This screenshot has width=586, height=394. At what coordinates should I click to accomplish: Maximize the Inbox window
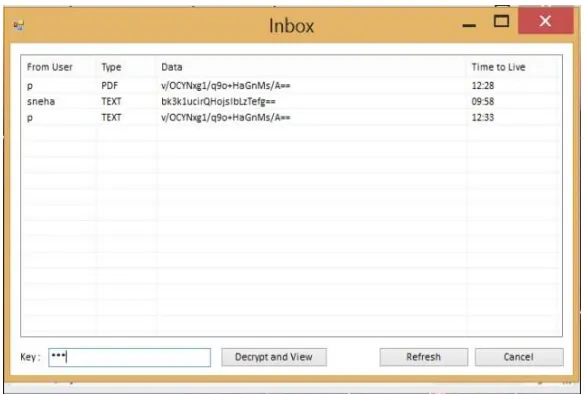pos(501,21)
